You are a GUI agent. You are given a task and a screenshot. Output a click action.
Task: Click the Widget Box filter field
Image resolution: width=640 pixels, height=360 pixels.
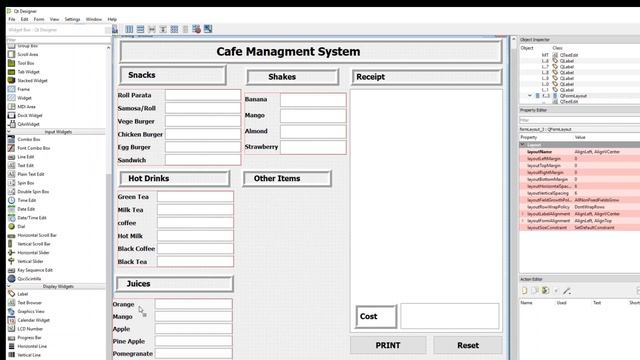pyautogui.click(x=58, y=40)
